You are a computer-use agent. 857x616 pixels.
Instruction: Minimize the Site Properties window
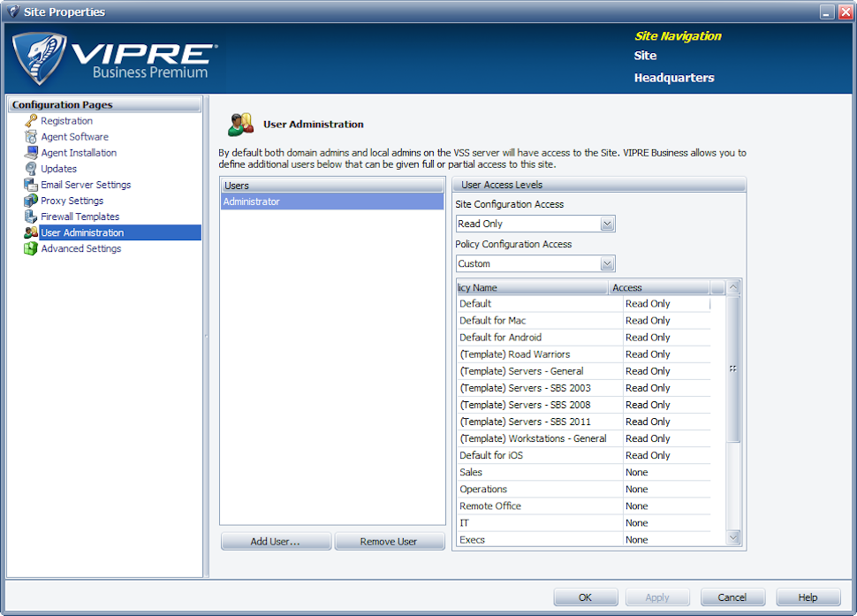coord(828,12)
